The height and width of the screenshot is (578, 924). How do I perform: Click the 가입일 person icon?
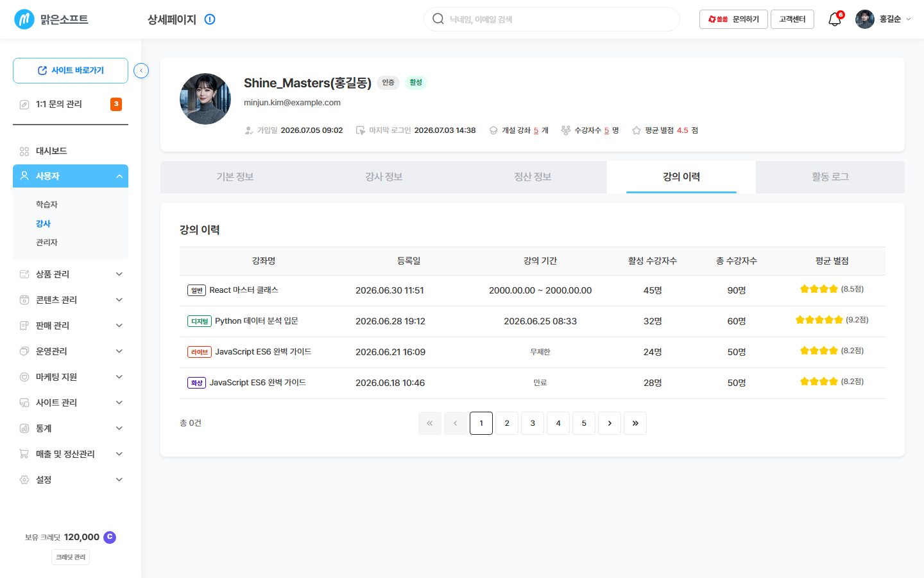[249, 130]
